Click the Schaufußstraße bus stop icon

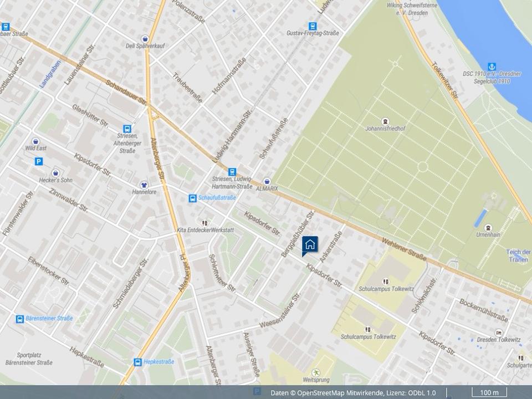tap(192, 198)
